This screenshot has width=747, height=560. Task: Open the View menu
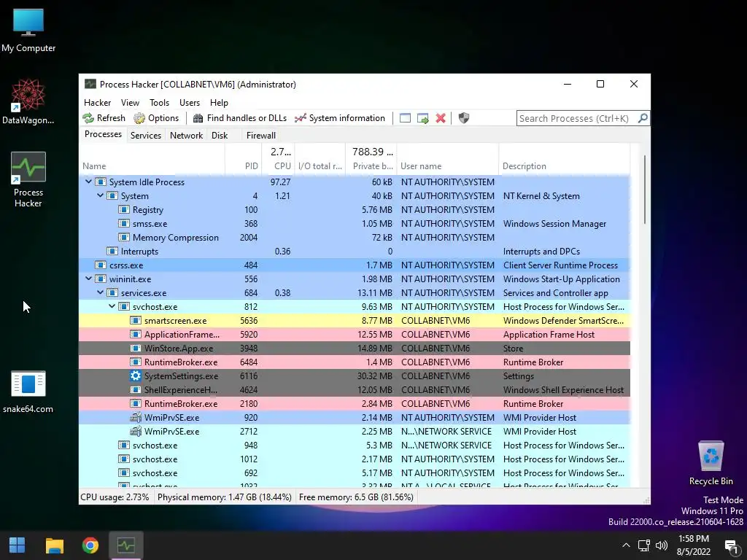(130, 102)
